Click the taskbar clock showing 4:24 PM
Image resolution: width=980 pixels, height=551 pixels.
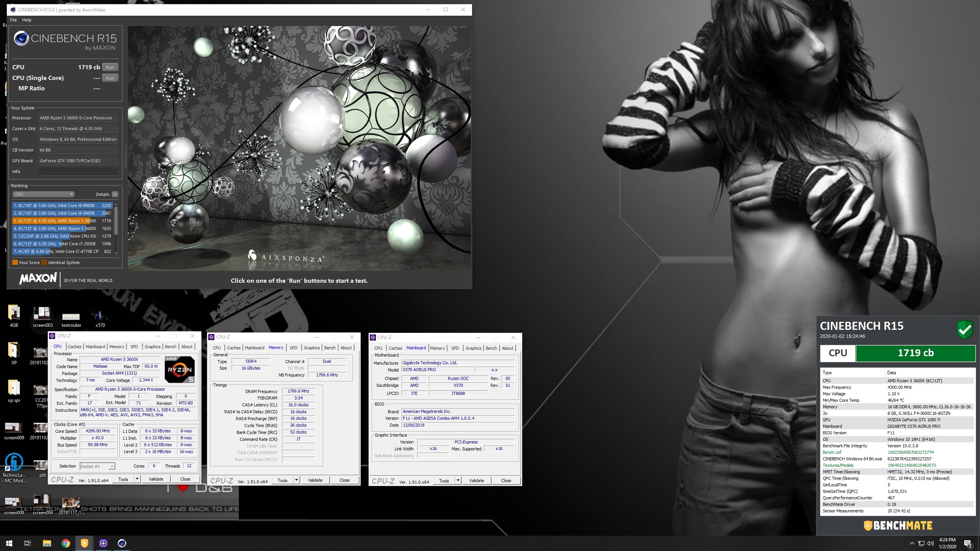point(947,543)
